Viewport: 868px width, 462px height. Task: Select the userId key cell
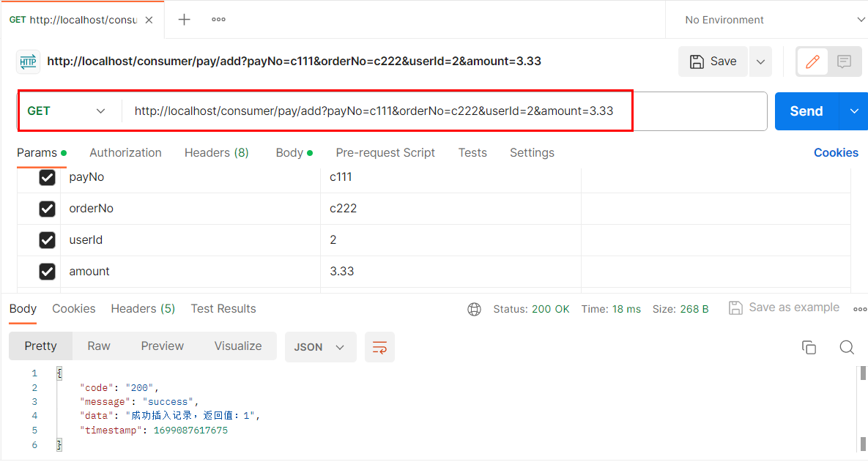click(x=190, y=240)
